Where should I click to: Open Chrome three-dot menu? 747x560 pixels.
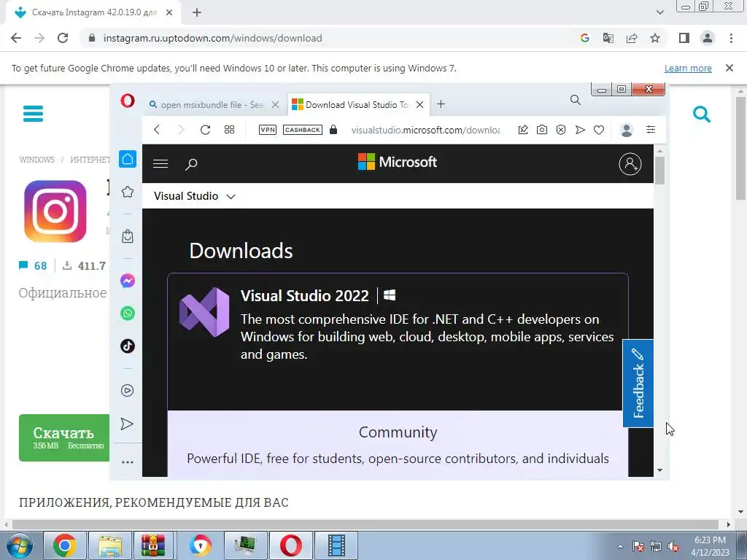coord(731,38)
